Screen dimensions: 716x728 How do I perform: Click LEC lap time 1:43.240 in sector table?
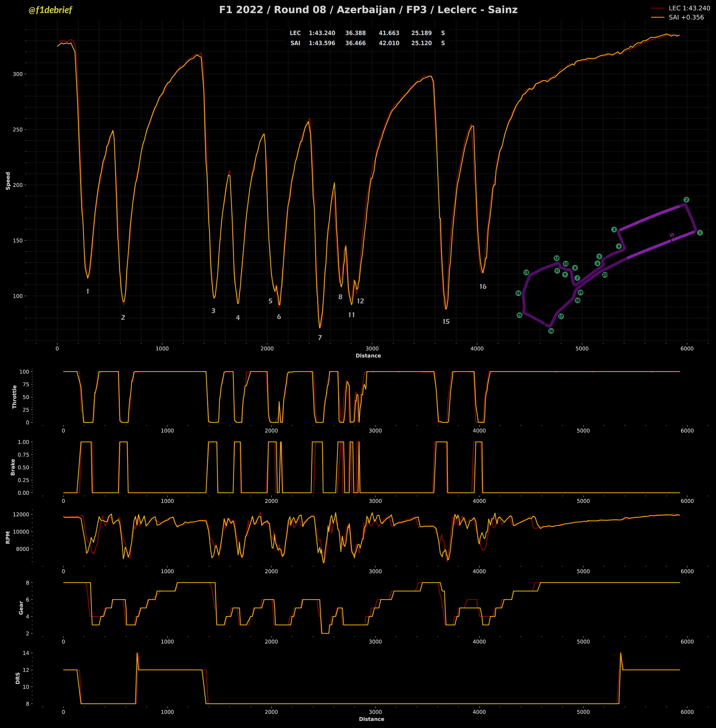tap(322, 33)
